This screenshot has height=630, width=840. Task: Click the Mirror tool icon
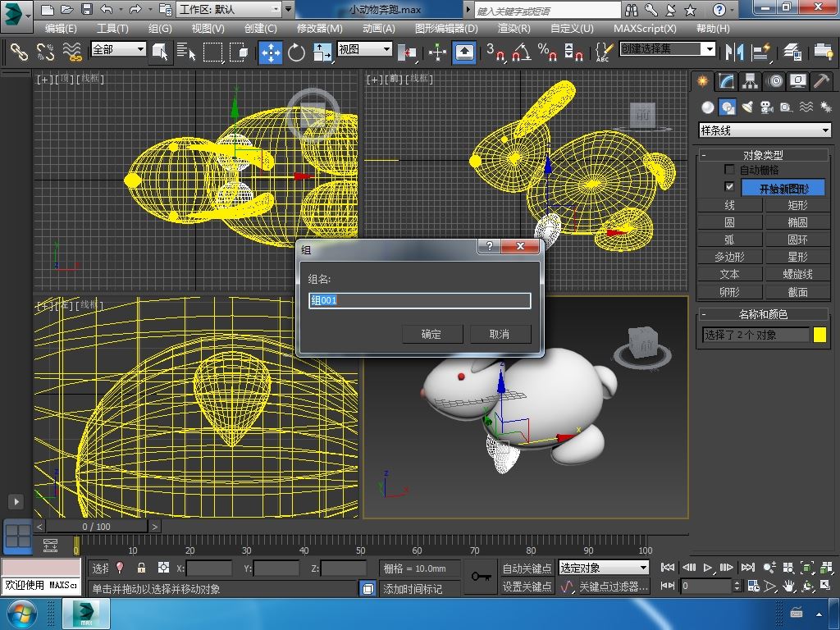tap(734, 52)
